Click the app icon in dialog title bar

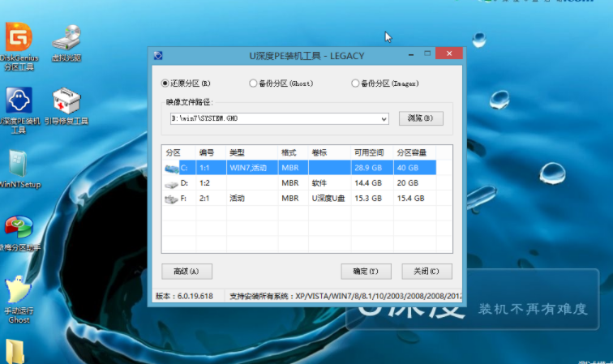click(x=158, y=55)
